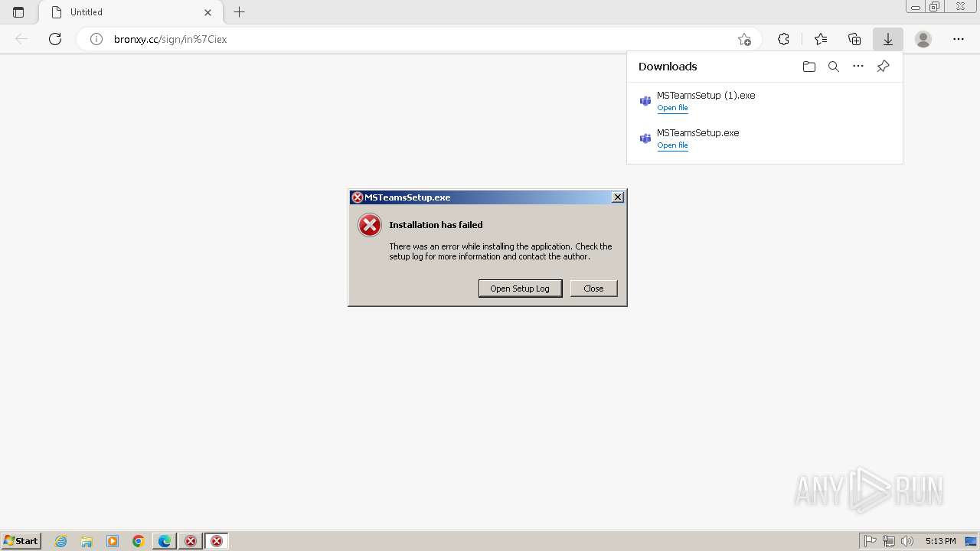
Task: Click the 5:13 PM clock
Action: pyautogui.click(x=940, y=541)
